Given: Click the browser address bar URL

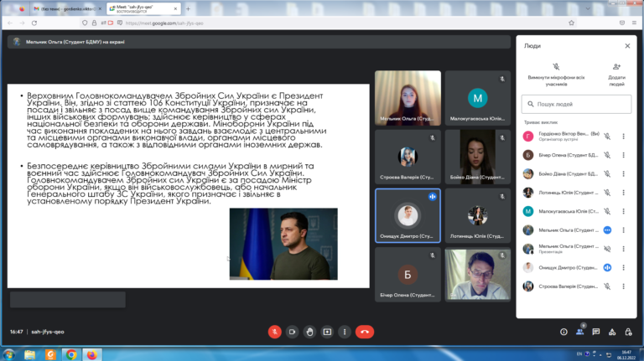Looking at the screenshot, I should click(x=164, y=23).
